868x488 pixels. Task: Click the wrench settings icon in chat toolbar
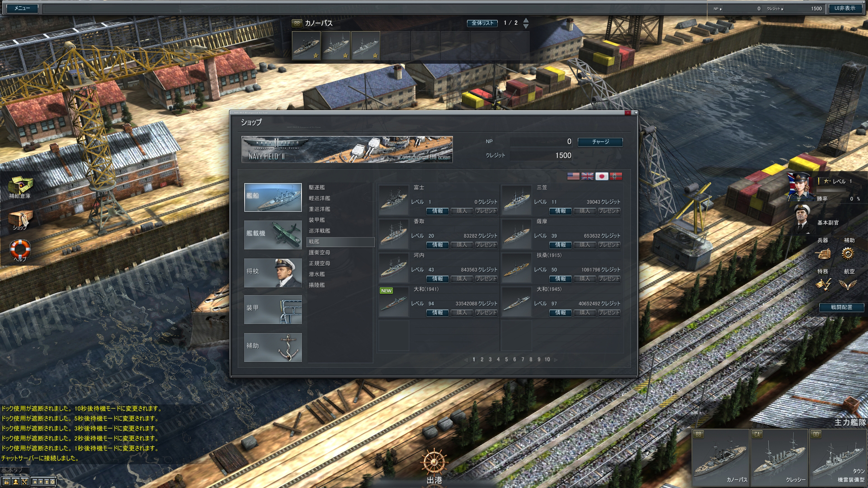pos(25,482)
